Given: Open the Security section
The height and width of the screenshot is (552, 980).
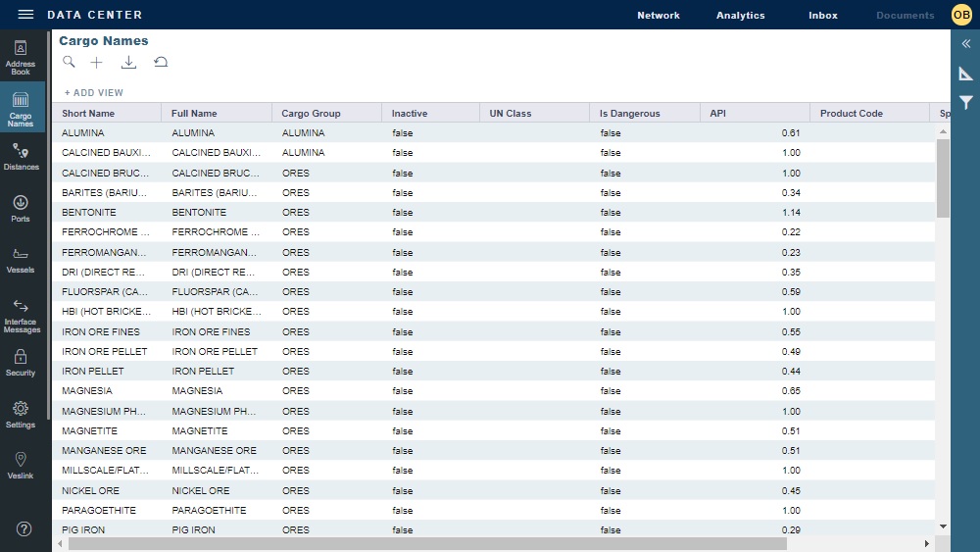Looking at the screenshot, I should [21, 362].
